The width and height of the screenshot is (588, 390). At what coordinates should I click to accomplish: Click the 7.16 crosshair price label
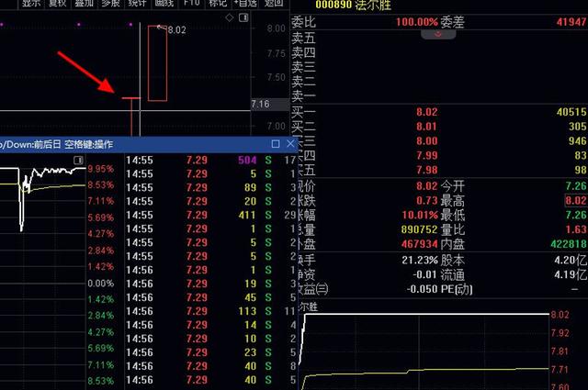[x=261, y=104]
